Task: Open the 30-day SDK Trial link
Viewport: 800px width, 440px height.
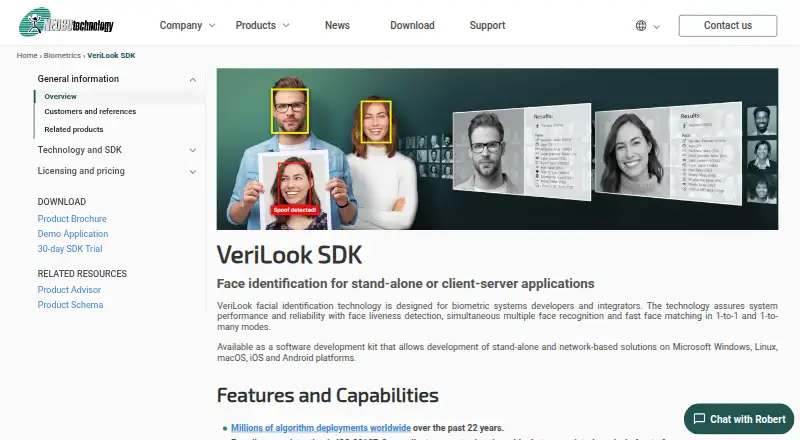Action: tap(70, 249)
